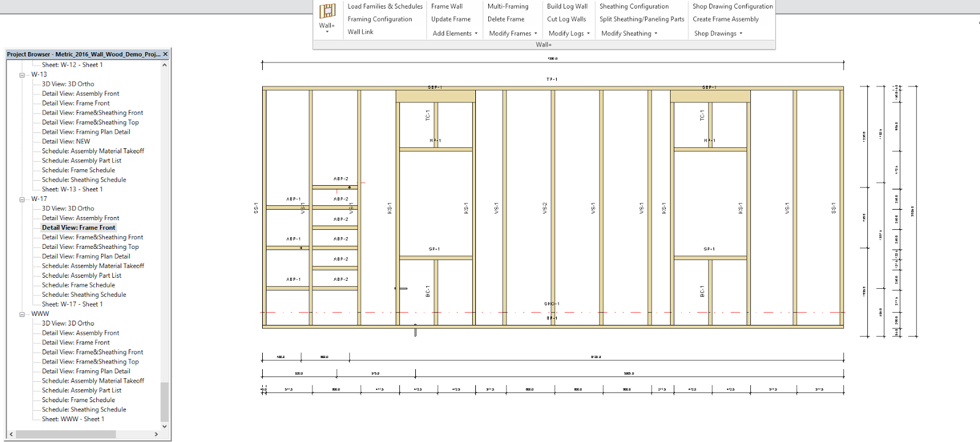Click Split Sheathing/Paneling Parts
The width and height of the screenshot is (980, 442).
click(x=642, y=19)
